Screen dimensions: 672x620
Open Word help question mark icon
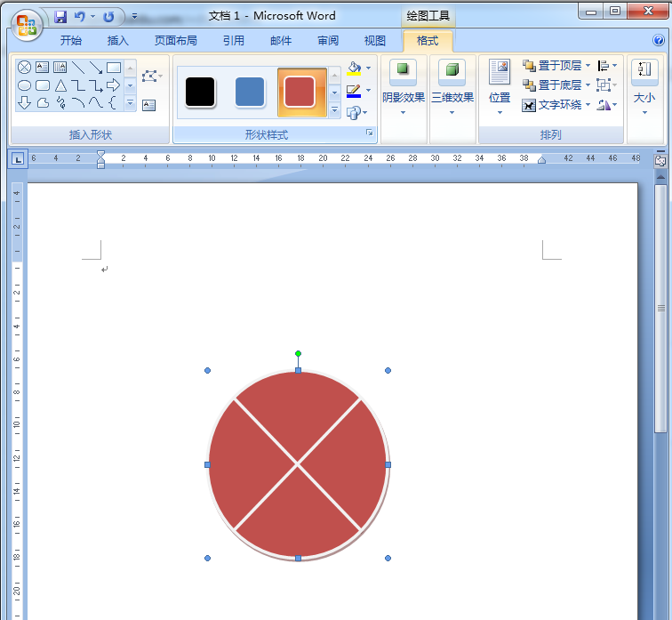(x=657, y=40)
